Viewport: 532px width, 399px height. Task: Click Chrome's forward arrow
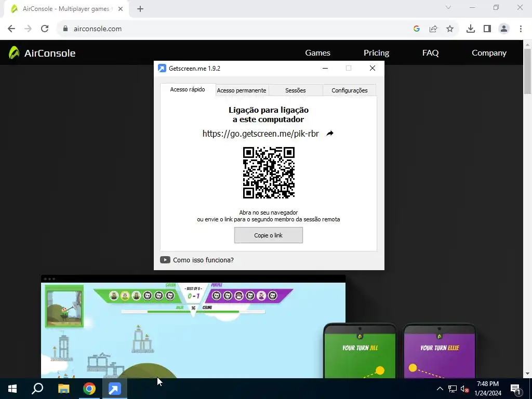(x=28, y=29)
